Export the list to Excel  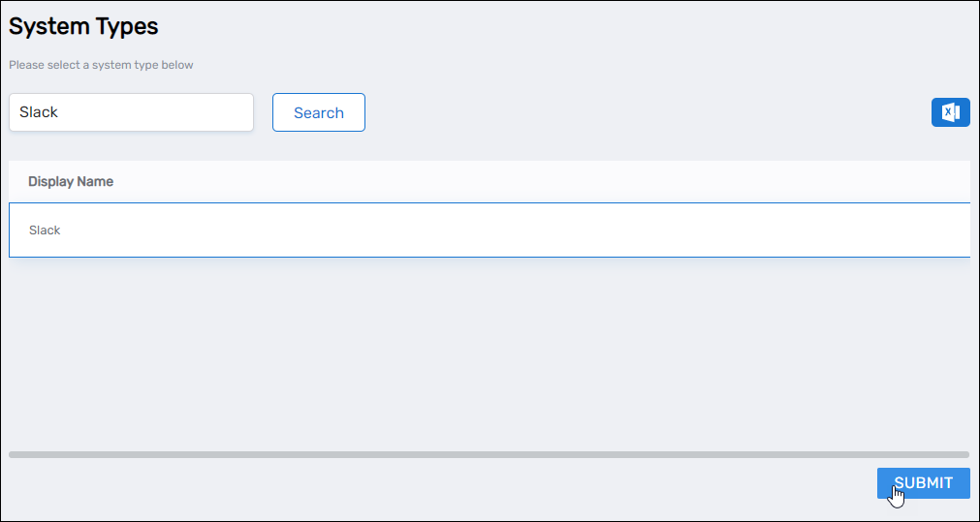(950, 112)
